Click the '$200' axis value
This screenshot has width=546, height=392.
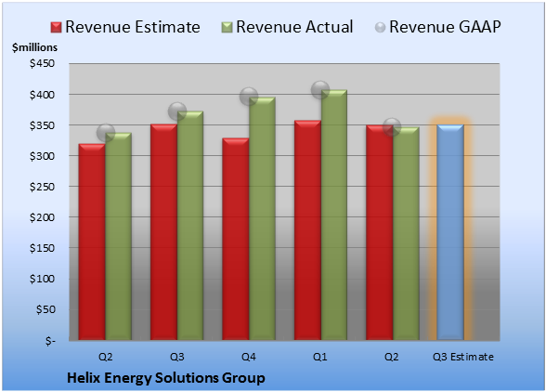42,217
